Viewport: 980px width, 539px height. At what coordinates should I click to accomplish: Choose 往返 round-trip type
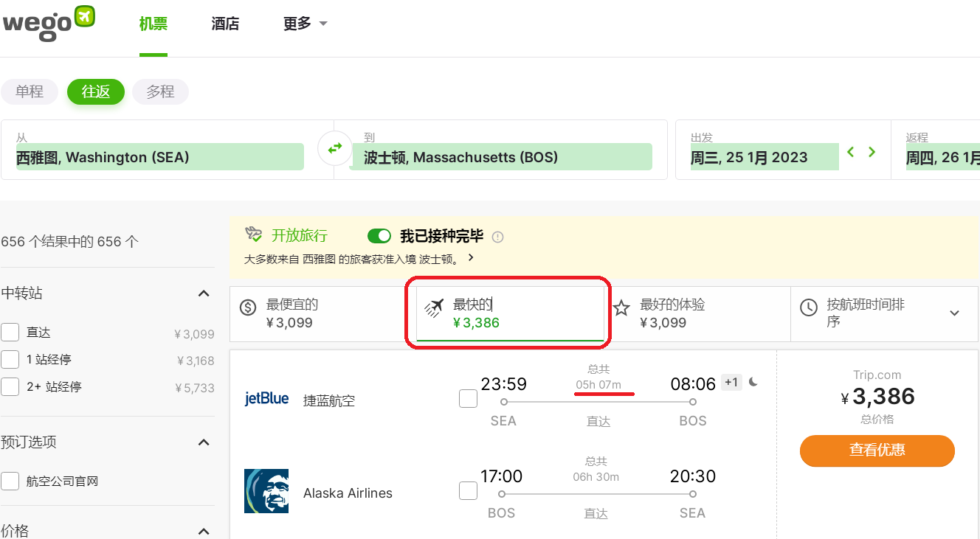[96, 92]
